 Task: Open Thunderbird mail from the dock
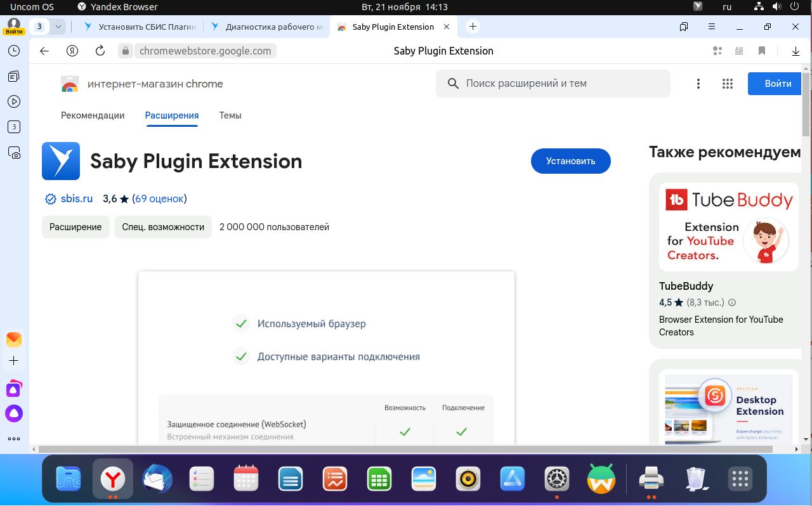click(157, 479)
